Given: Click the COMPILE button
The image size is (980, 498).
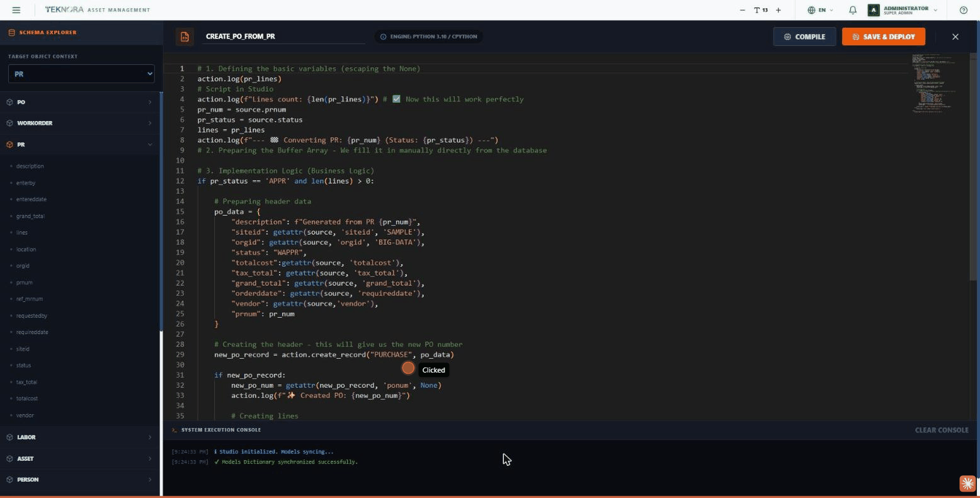Looking at the screenshot, I should [x=804, y=37].
